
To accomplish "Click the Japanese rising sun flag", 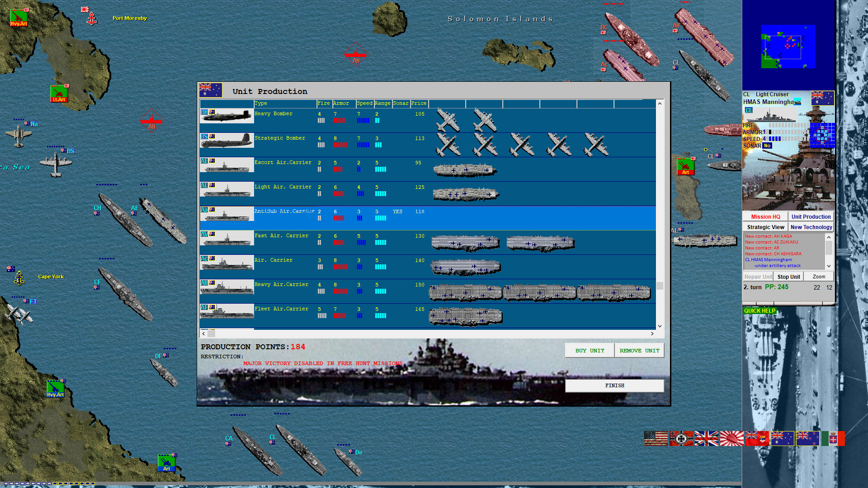I will [732, 438].
